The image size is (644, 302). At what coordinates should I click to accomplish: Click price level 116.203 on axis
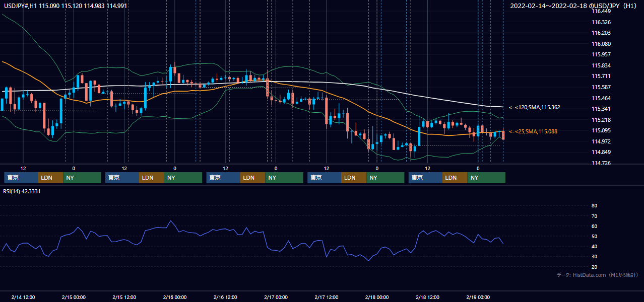[601, 33]
